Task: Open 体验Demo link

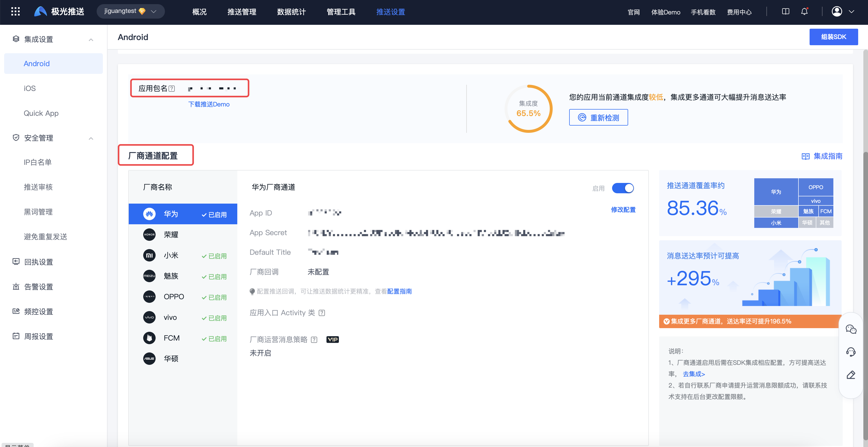Action: (x=666, y=12)
